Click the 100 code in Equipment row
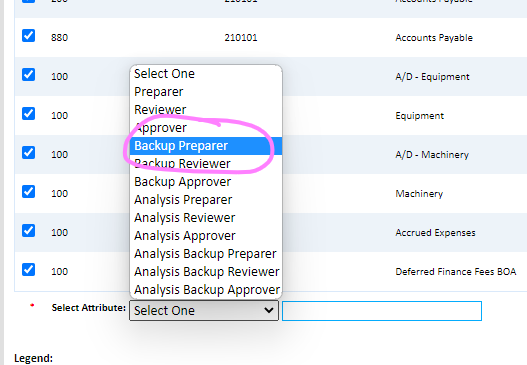 (x=59, y=115)
